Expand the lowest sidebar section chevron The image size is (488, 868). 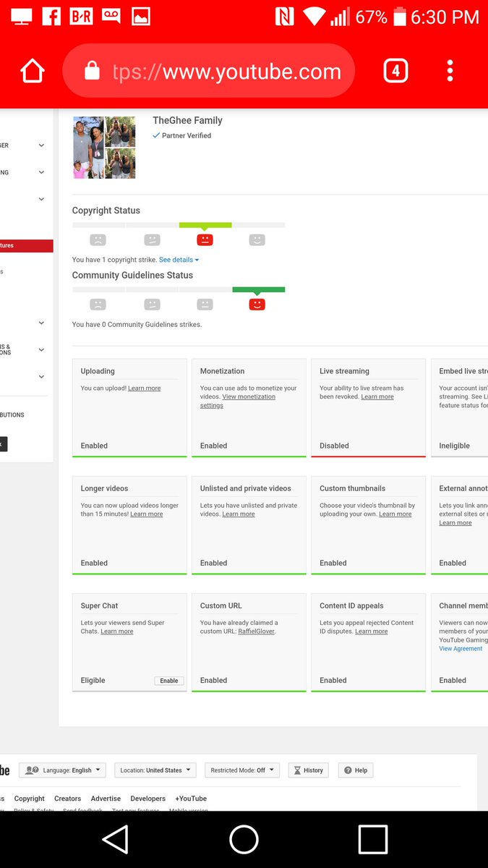[41, 376]
